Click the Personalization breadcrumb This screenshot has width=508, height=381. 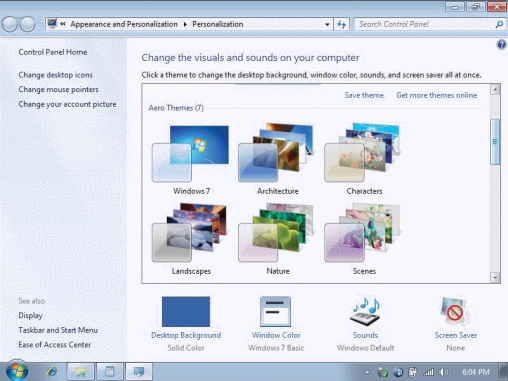pos(218,24)
